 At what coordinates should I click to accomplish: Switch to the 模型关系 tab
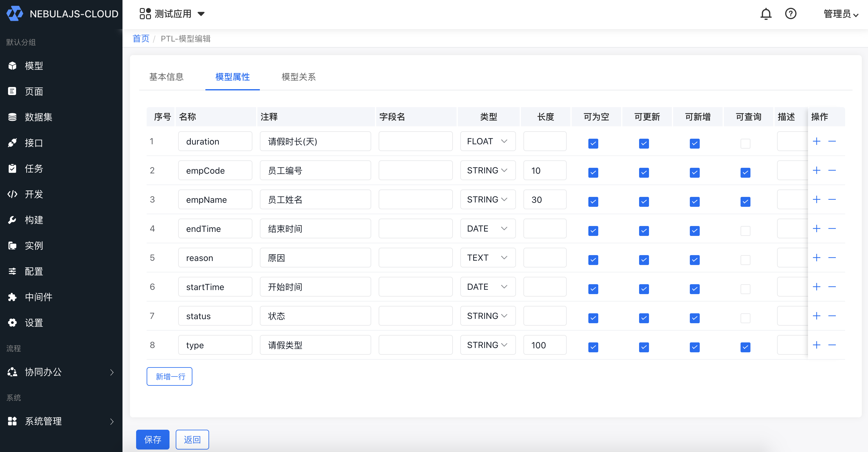point(298,77)
